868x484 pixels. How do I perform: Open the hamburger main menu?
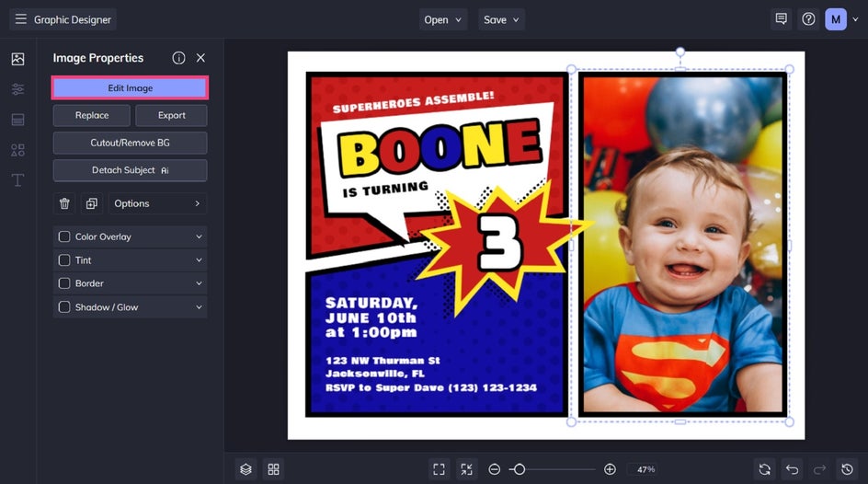pos(21,19)
